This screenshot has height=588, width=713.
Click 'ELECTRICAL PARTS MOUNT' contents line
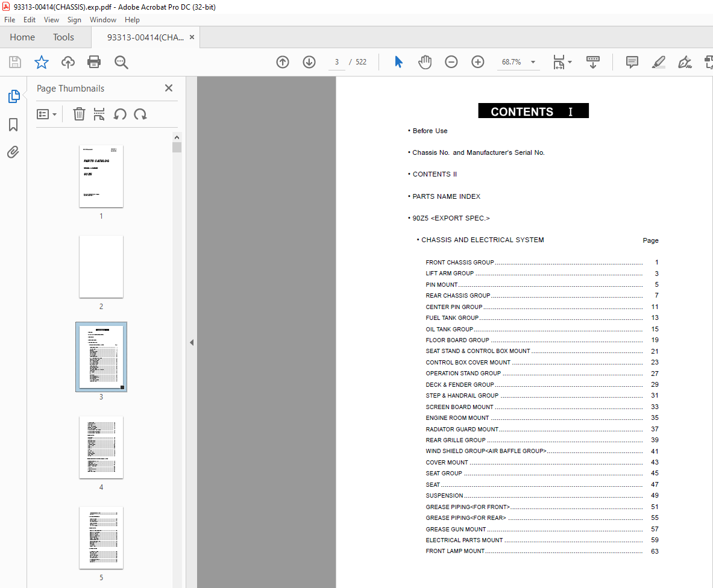542,540
